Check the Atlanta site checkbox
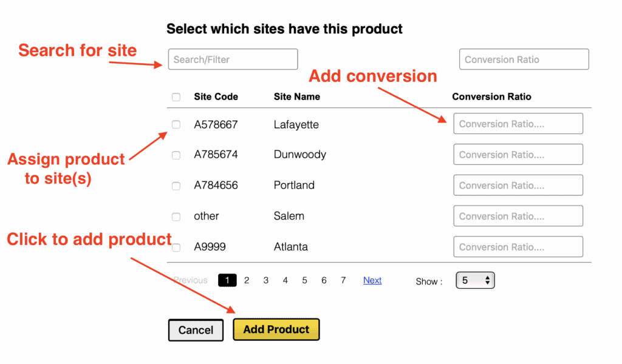 point(176,248)
